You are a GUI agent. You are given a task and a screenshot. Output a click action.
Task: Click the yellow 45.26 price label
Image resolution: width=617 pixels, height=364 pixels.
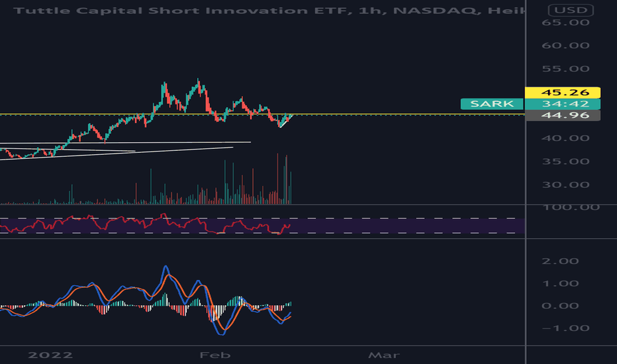[x=563, y=93]
